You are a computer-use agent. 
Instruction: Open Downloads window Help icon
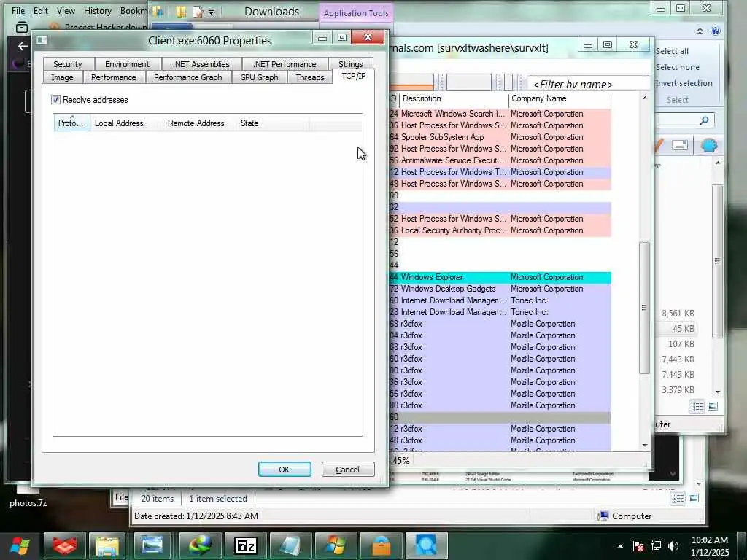pos(715,31)
